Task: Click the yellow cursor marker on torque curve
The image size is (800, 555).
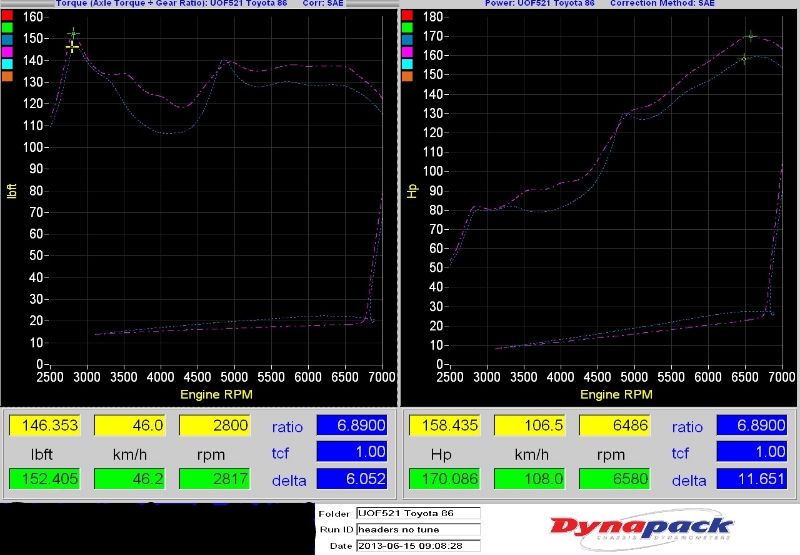Action: [x=72, y=46]
